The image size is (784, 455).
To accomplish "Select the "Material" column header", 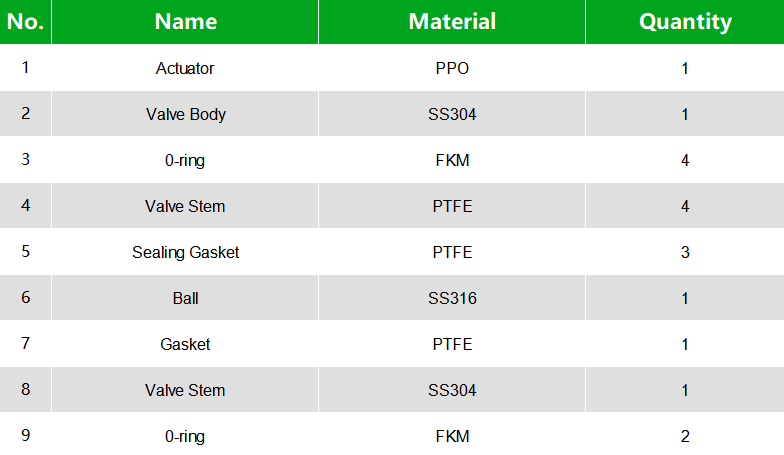I will [x=452, y=22].
